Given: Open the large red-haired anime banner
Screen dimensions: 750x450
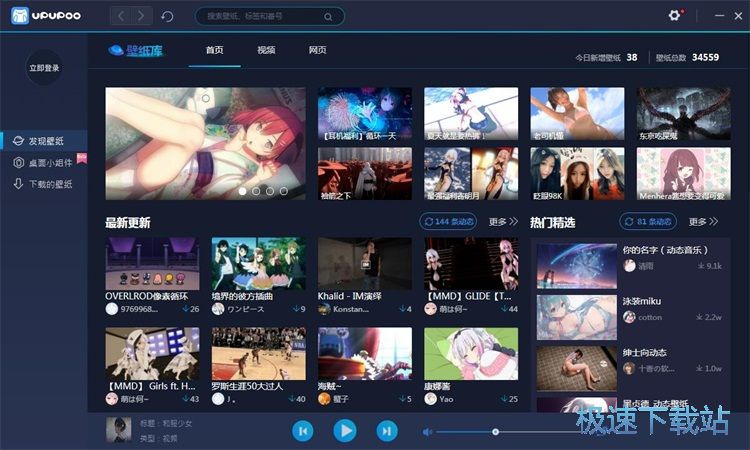Looking at the screenshot, I should [x=205, y=143].
